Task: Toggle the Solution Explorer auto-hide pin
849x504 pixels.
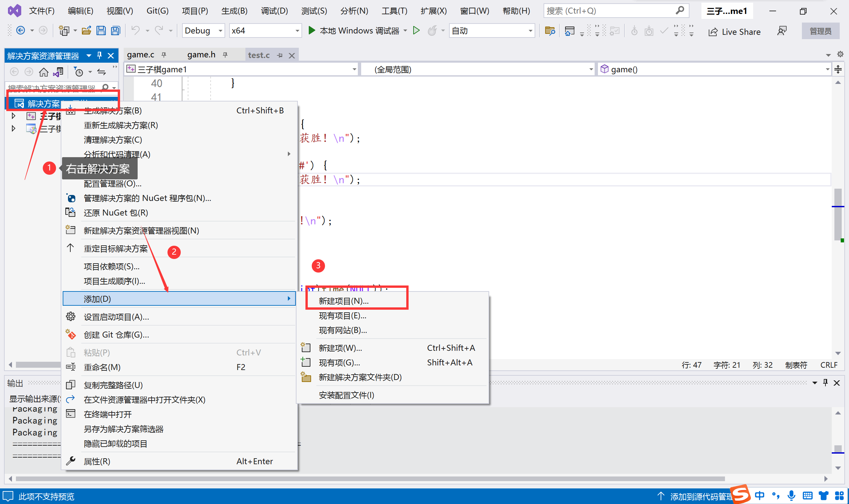Action: click(x=99, y=55)
